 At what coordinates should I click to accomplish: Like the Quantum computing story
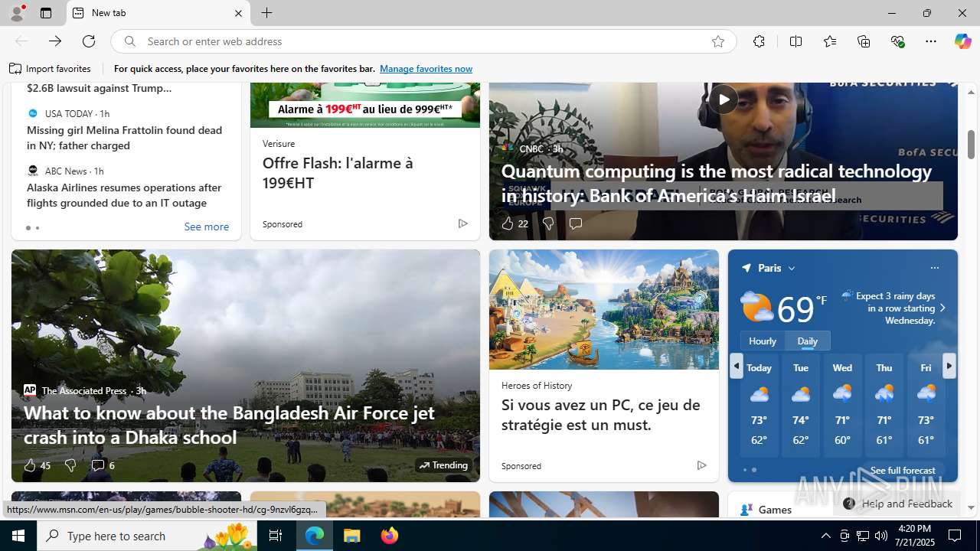click(x=514, y=223)
